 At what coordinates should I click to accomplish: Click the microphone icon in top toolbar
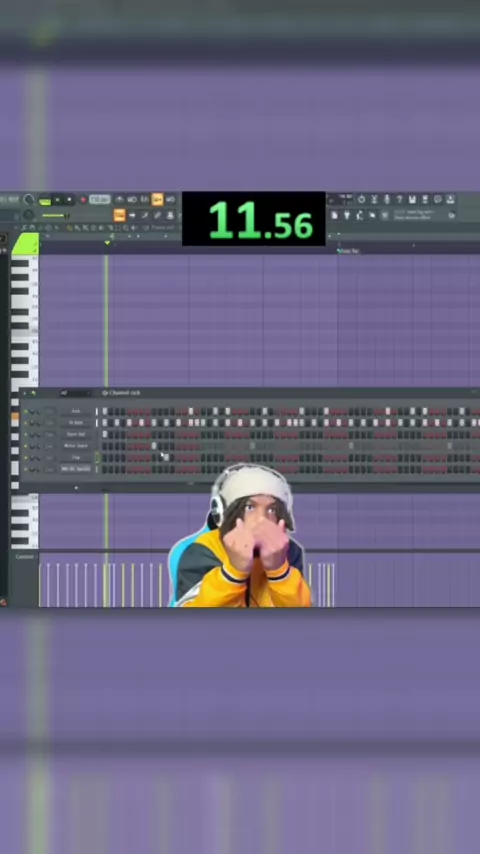point(387,200)
